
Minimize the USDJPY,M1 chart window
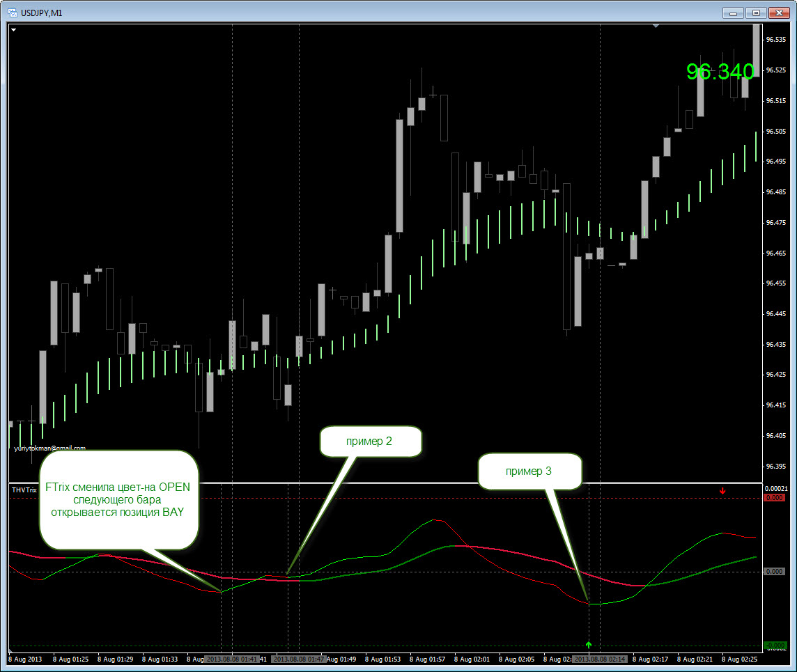[733, 13]
